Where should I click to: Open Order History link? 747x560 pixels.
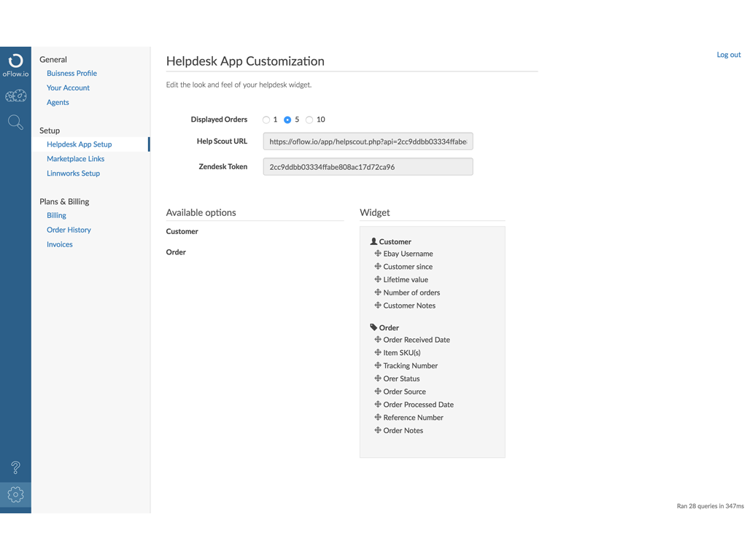(69, 230)
